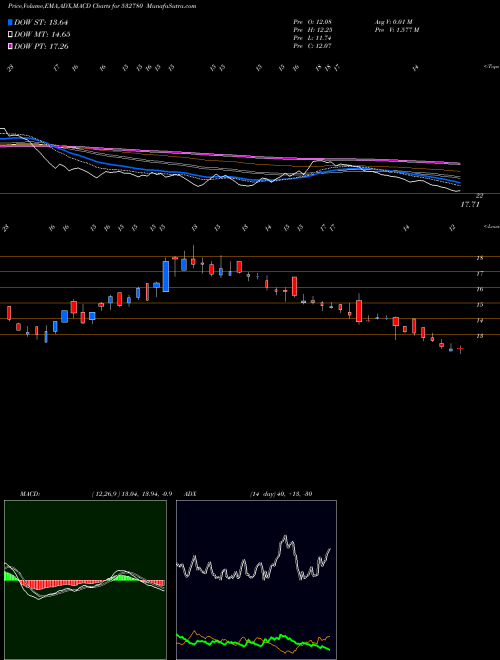The image size is (500, 660).
Task: Click the 18 price axis label
Action: (479, 258)
